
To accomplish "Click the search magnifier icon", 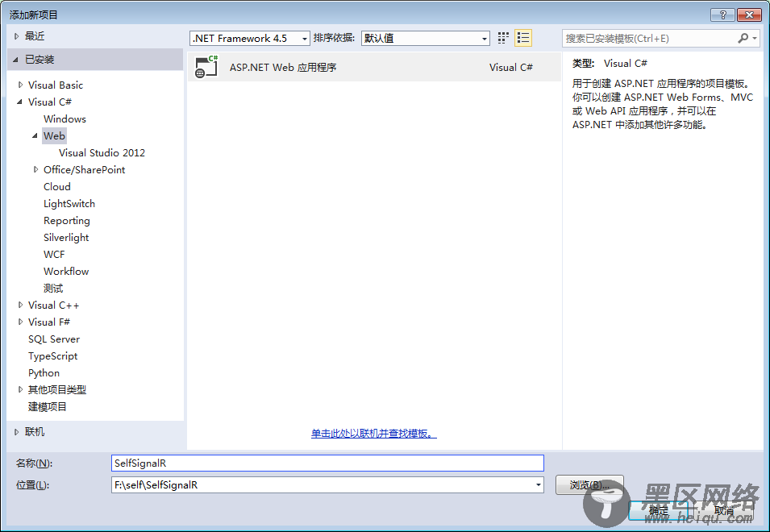I will pos(743,38).
